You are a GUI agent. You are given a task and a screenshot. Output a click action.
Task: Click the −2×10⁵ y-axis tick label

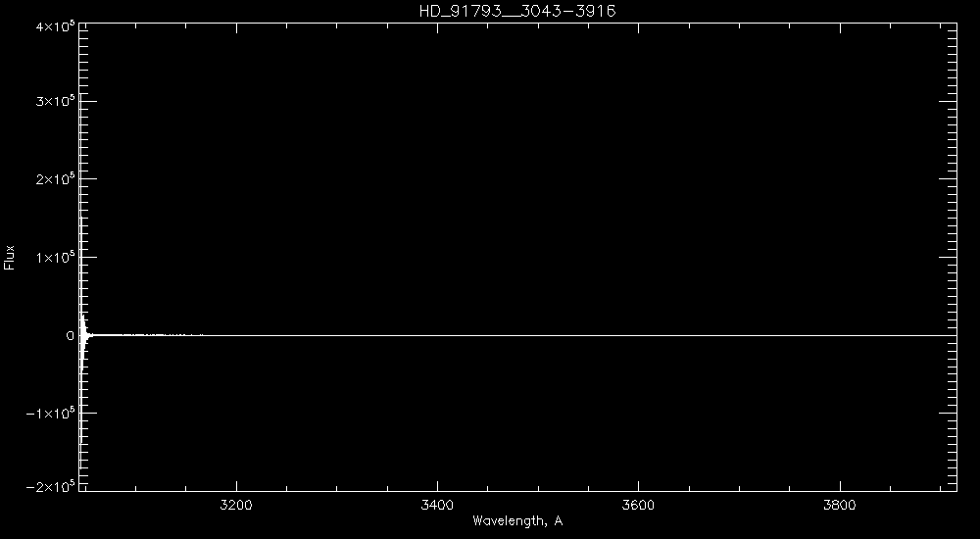pyautogui.click(x=52, y=486)
